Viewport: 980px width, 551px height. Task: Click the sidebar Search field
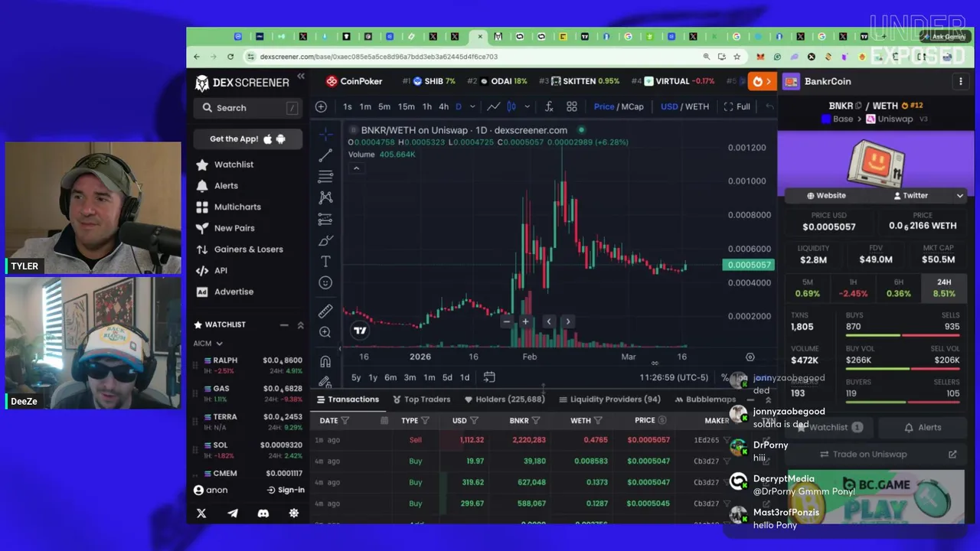pos(247,108)
